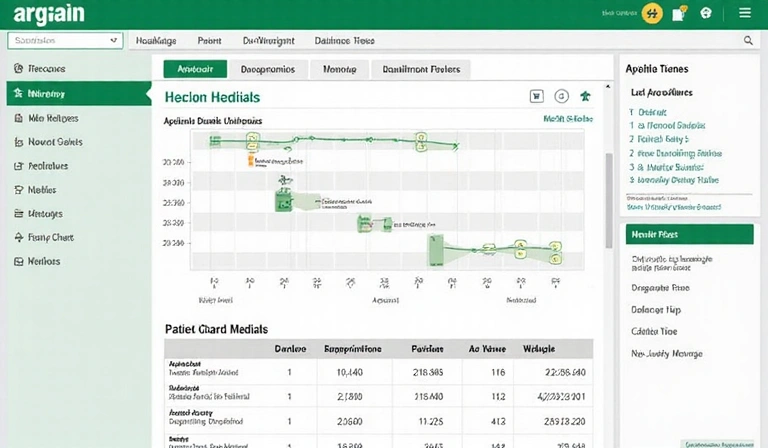Click the Marlar Suiurie link
The image size is (768, 448).
(671, 167)
